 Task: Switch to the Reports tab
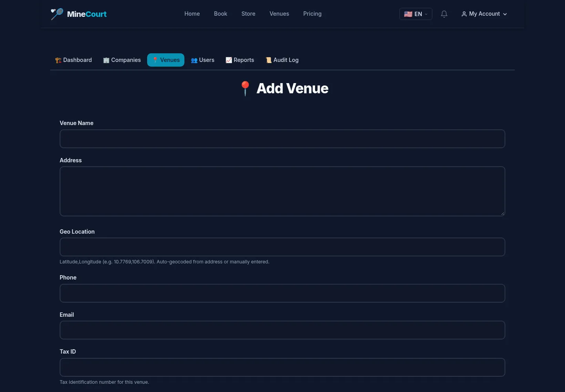pos(240,60)
